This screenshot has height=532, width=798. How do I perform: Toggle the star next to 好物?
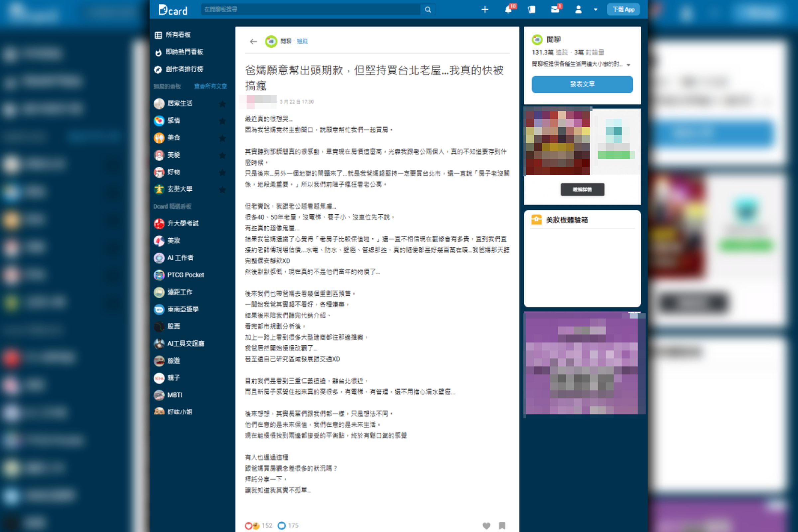click(x=222, y=172)
